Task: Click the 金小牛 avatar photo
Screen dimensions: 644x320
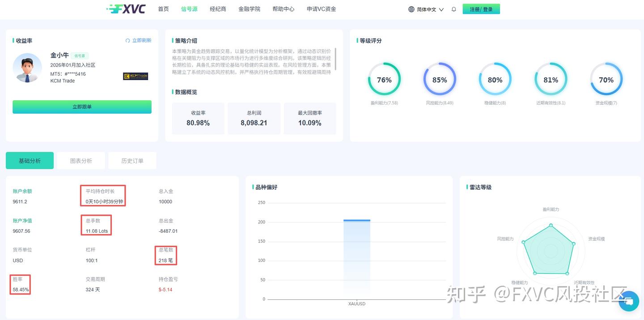Action: (27, 68)
